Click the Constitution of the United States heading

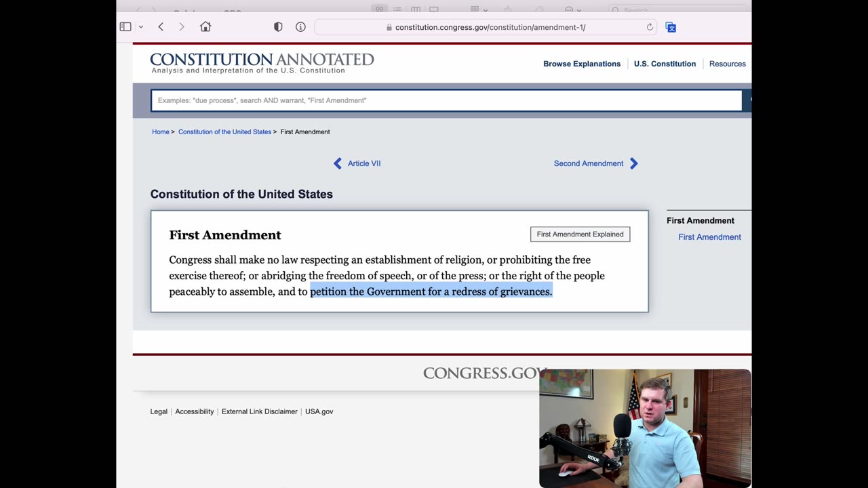241,194
